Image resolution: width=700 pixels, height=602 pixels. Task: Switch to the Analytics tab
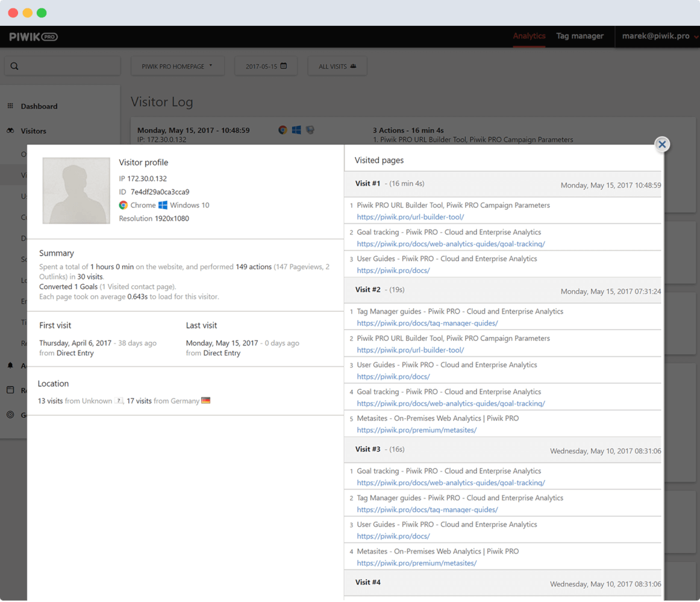pyautogui.click(x=529, y=36)
